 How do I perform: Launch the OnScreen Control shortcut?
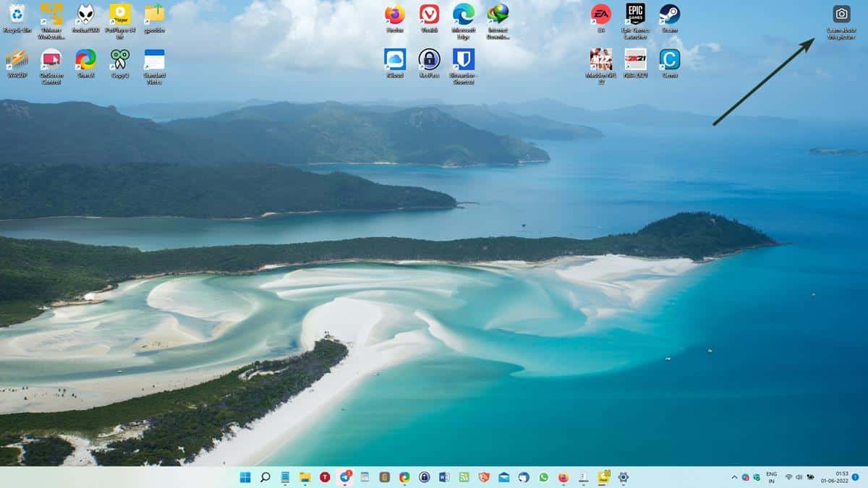click(x=51, y=67)
